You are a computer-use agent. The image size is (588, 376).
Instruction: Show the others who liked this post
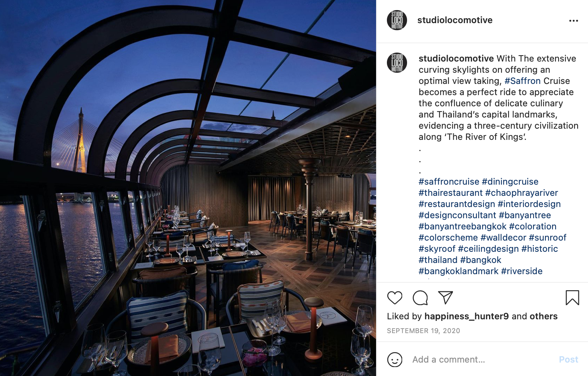point(544,316)
